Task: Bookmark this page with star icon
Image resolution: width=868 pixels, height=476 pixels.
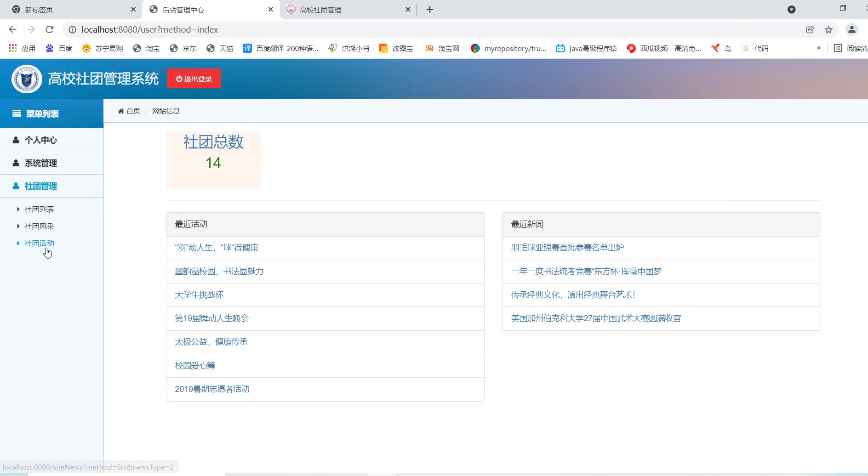Action: [828, 29]
